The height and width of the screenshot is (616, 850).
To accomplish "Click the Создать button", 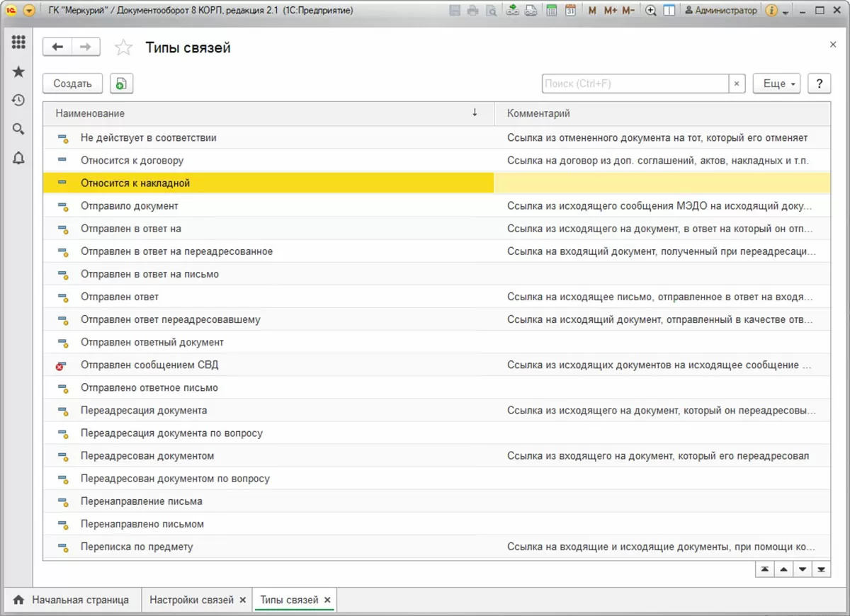I will pyautogui.click(x=72, y=84).
